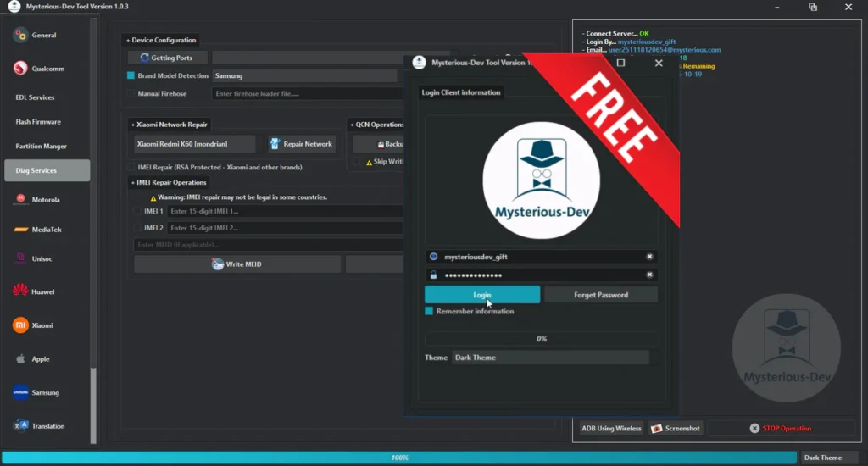Click the Screenshot camera button
868x466 pixels.
[x=676, y=429]
